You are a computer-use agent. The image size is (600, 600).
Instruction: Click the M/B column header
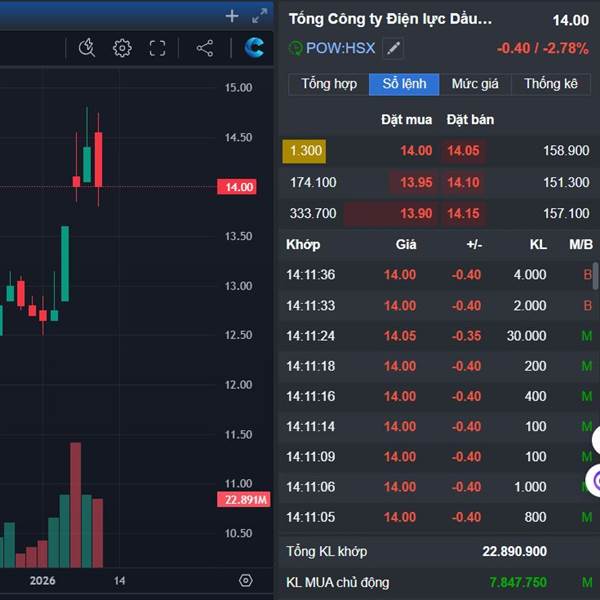[x=581, y=245]
